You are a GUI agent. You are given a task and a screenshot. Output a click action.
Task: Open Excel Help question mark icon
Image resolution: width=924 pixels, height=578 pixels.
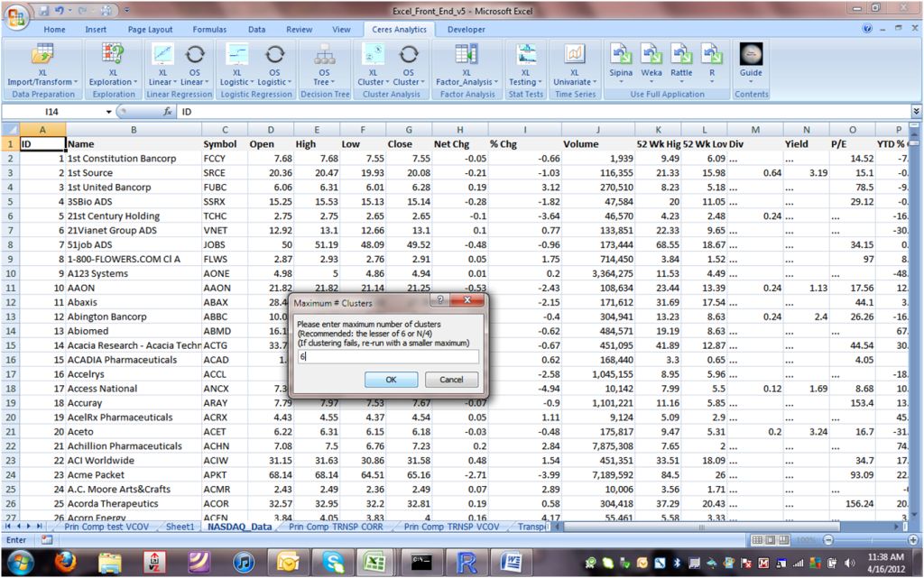click(x=866, y=28)
